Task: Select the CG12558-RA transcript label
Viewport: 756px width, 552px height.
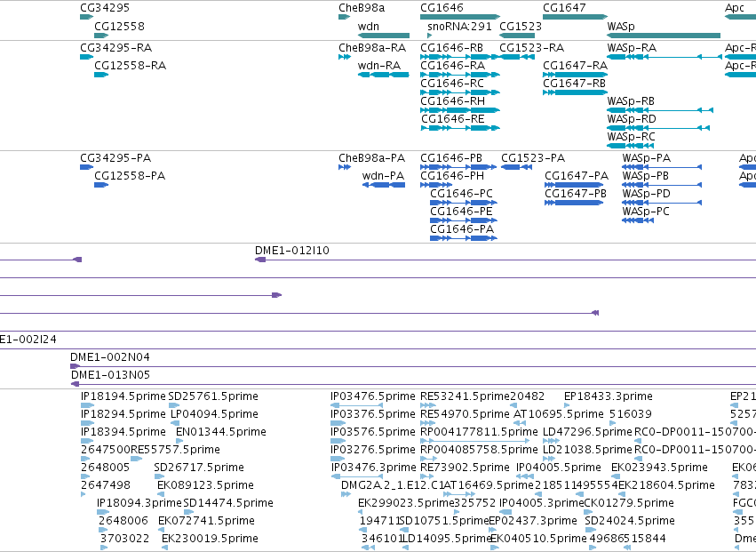Action: [x=131, y=66]
